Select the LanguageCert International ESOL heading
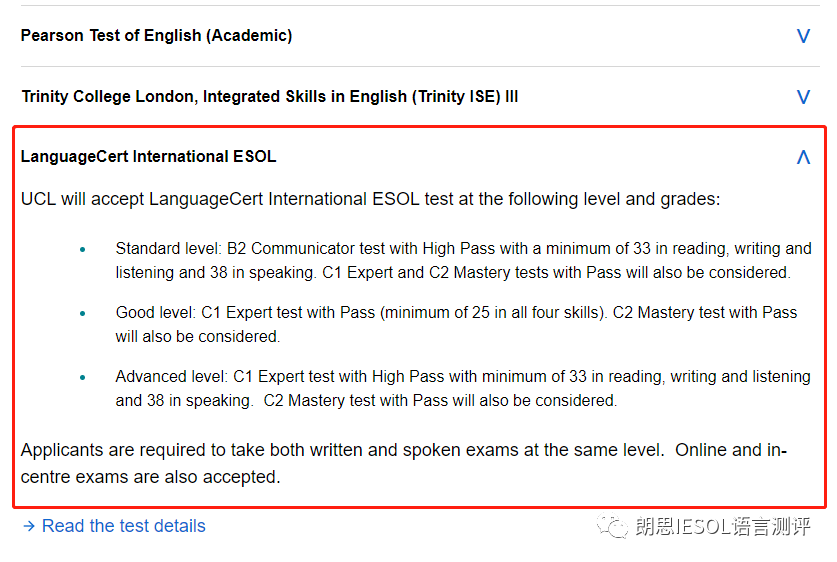Viewport: 837px width, 562px height. pos(148,156)
